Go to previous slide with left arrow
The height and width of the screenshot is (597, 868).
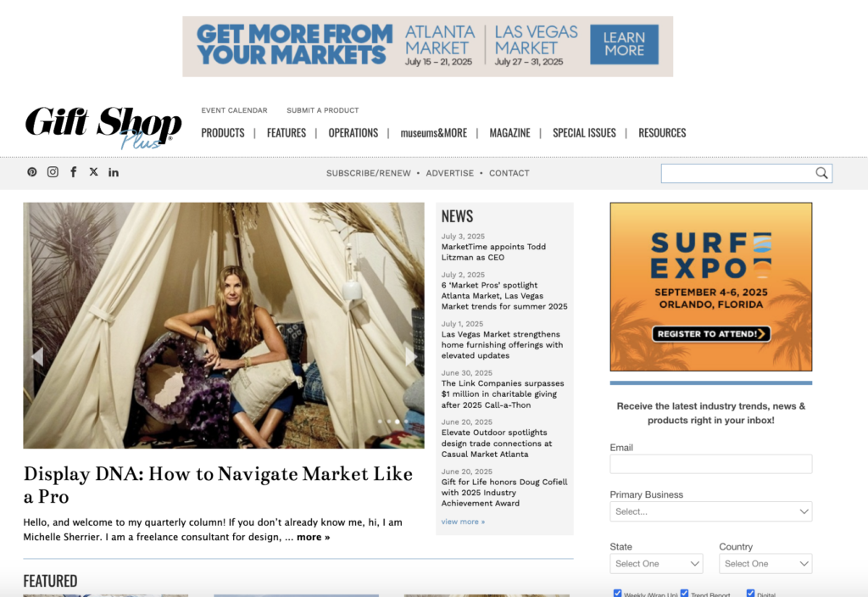tap(37, 356)
